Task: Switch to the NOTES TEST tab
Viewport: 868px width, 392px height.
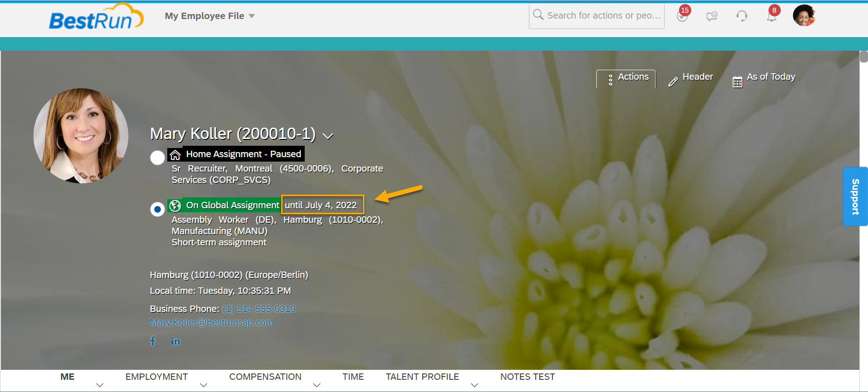Action: click(528, 377)
